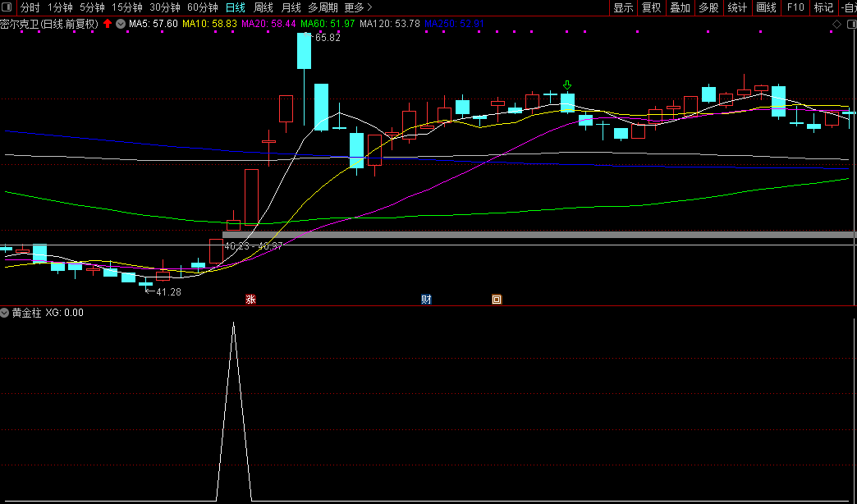Image resolution: width=857 pixels, height=504 pixels.
Task: Click the gray gap zone bar
Action: pos(538,235)
